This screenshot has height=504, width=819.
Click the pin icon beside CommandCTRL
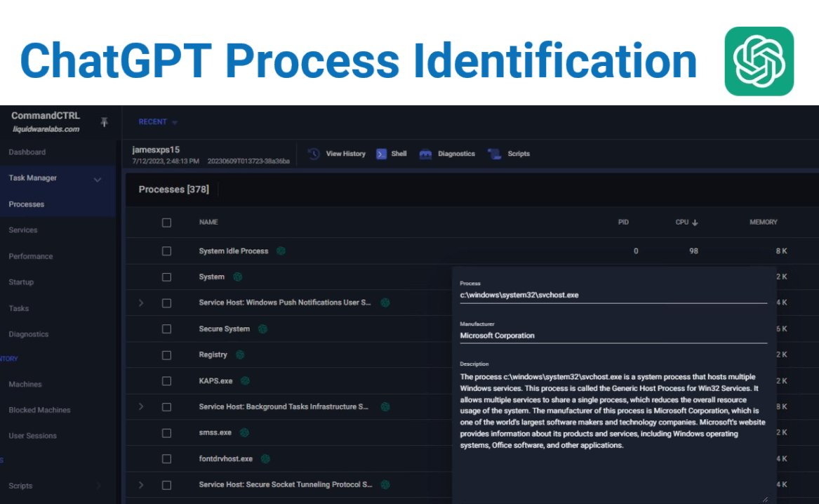click(104, 122)
